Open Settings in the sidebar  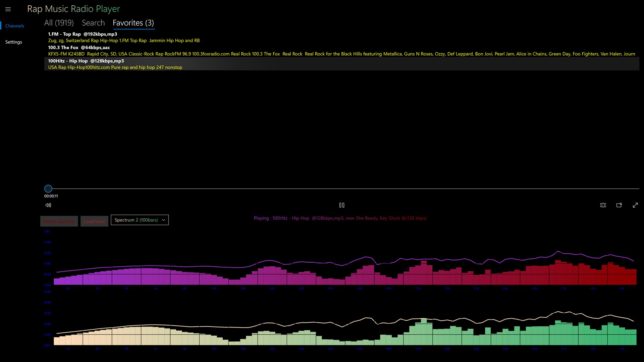[13, 42]
